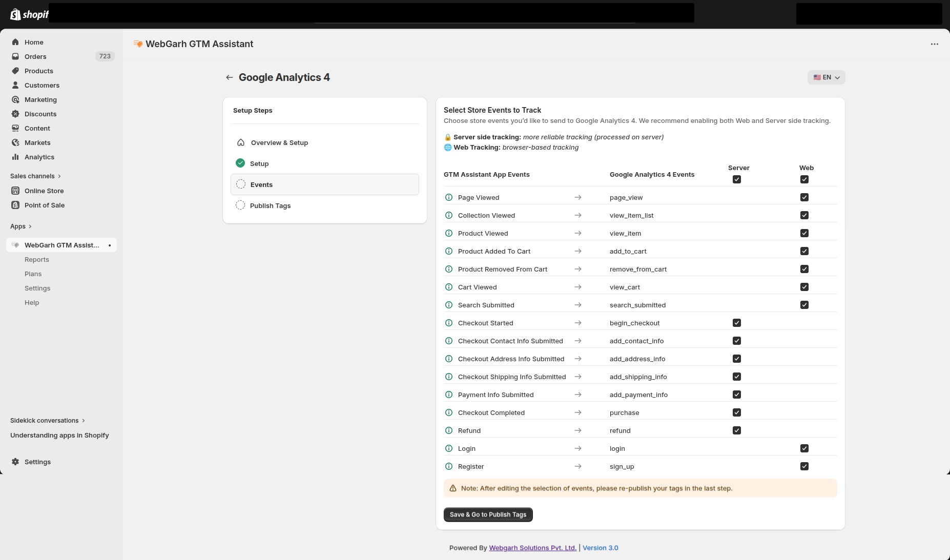Open the EN language dropdown

pyautogui.click(x=827, y=77)
